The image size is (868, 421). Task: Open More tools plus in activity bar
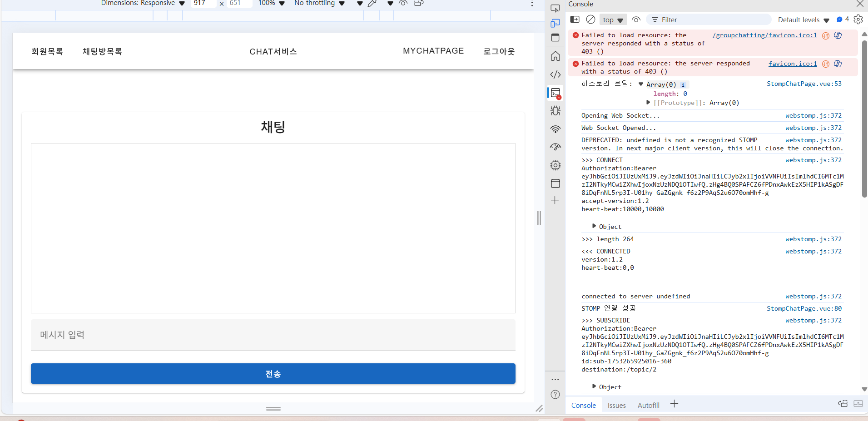click(555, 200)
